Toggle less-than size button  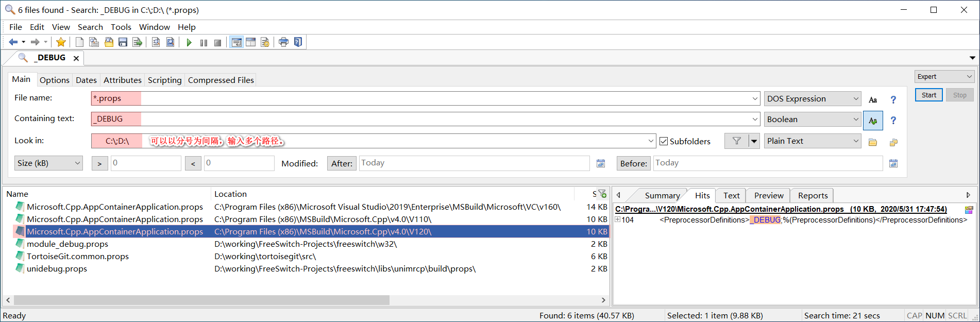tap(193, 163)
